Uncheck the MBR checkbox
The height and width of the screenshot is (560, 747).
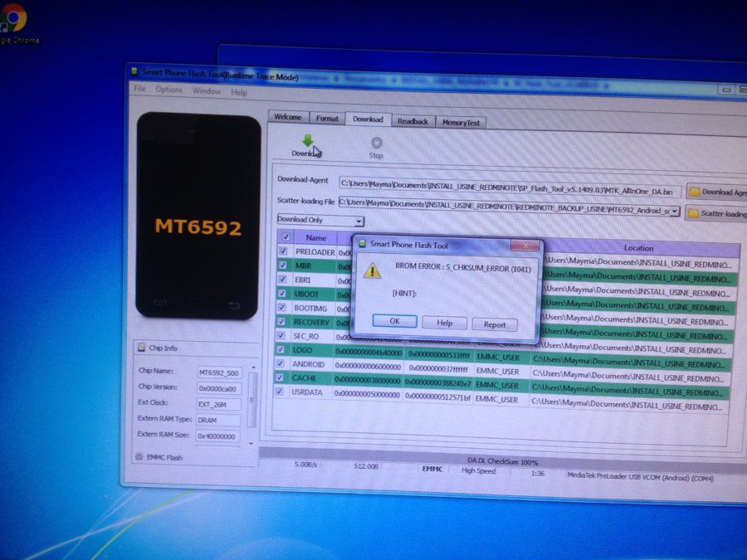click(x=283, y=265)
